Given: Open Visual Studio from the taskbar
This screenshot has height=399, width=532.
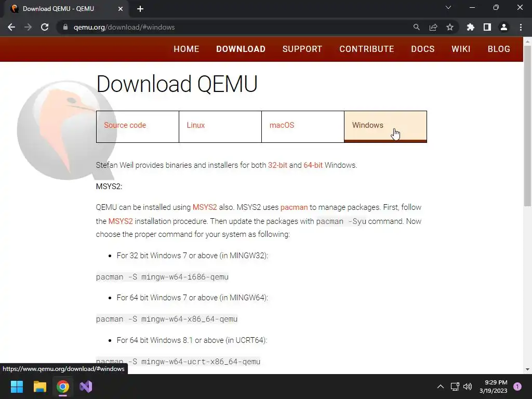Looking at the screenshot, I should tap(86, 387).
